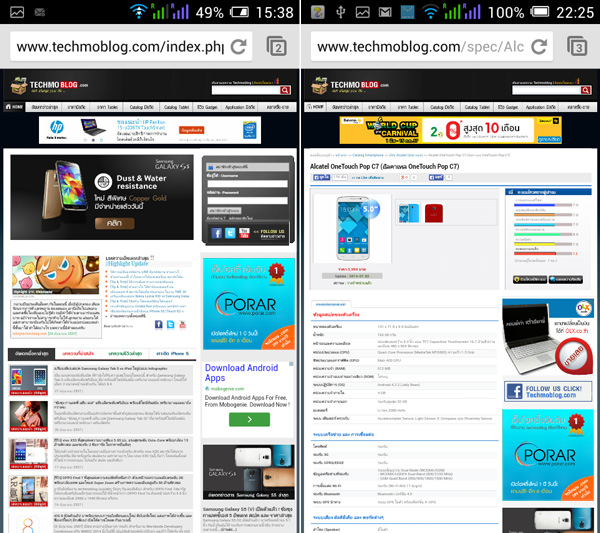
Task: Click YouTube icon below Highlight Update list
Action: pos(183,325)
